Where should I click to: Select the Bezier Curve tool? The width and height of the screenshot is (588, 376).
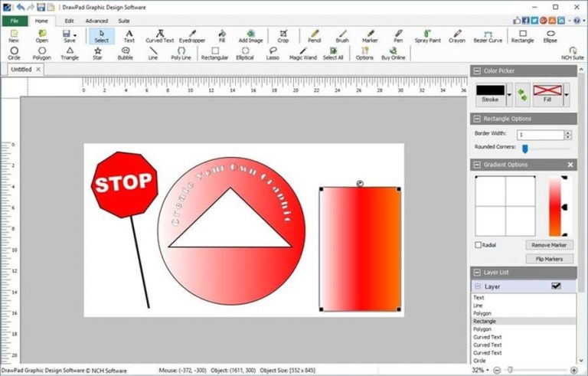(x=488, y=36)
